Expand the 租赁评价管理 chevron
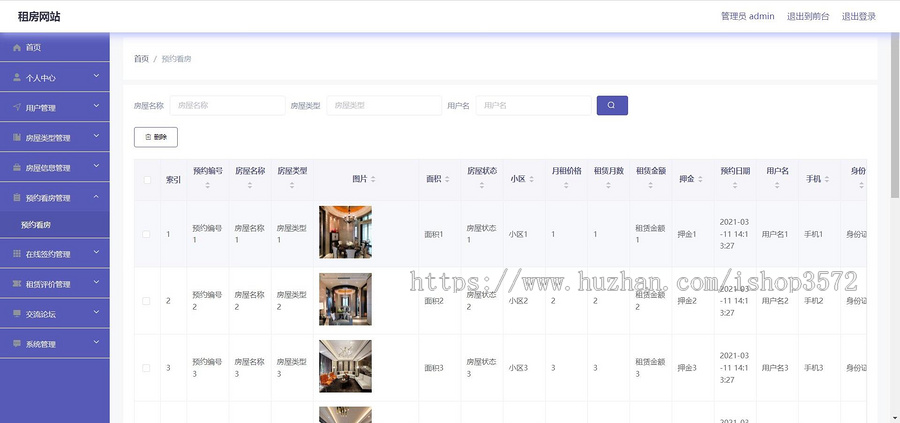This screenshot has height=423, width=900. [96, 282]
